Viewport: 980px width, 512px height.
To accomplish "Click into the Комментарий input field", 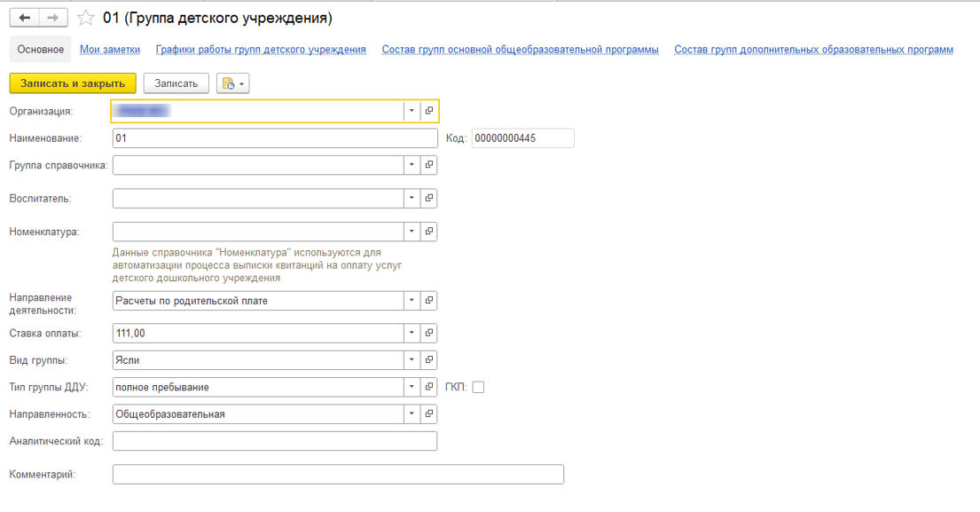I will pos(338,475).
